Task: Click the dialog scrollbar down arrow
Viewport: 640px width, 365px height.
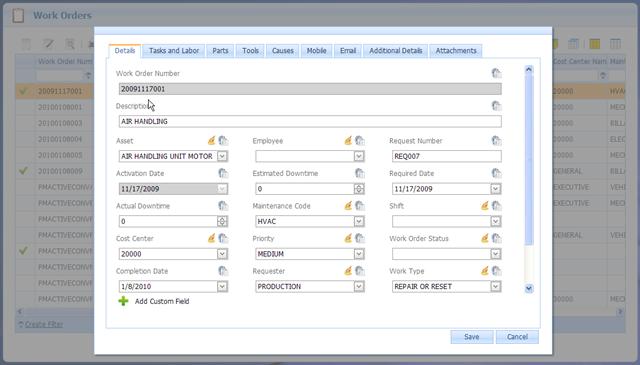Action: [529, 289]
